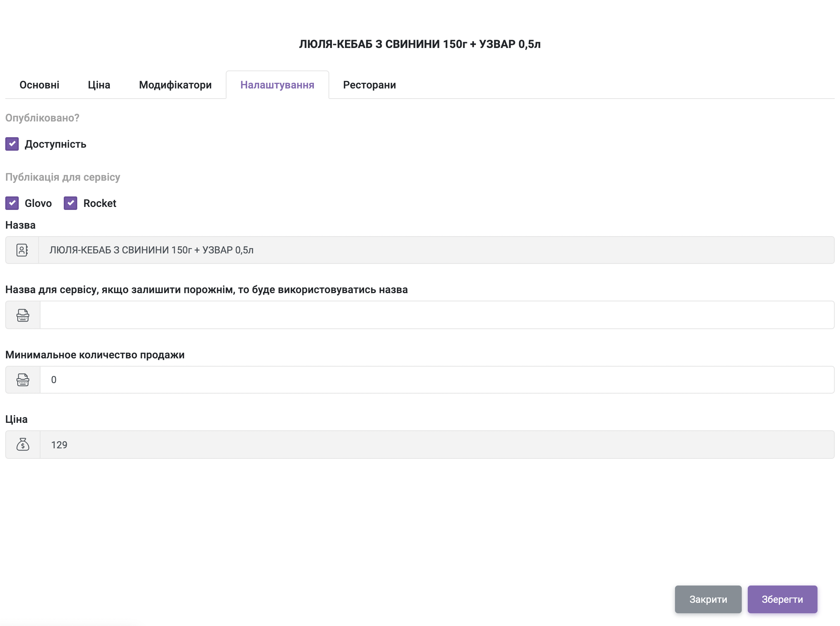Click the Доступність label text
The width and height of the screenshot is (840, 626).
(55, 144)
